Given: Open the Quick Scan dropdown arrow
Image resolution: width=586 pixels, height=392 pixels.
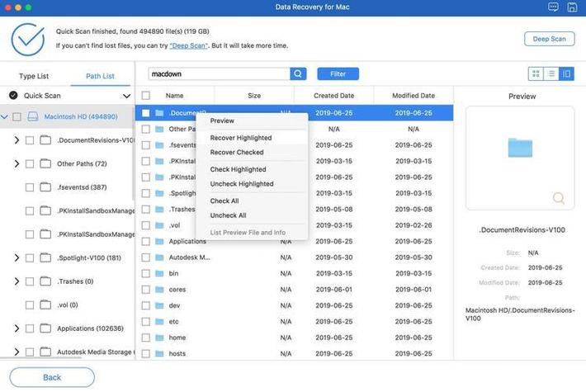Looking at the screenshot, I should 127,96.
